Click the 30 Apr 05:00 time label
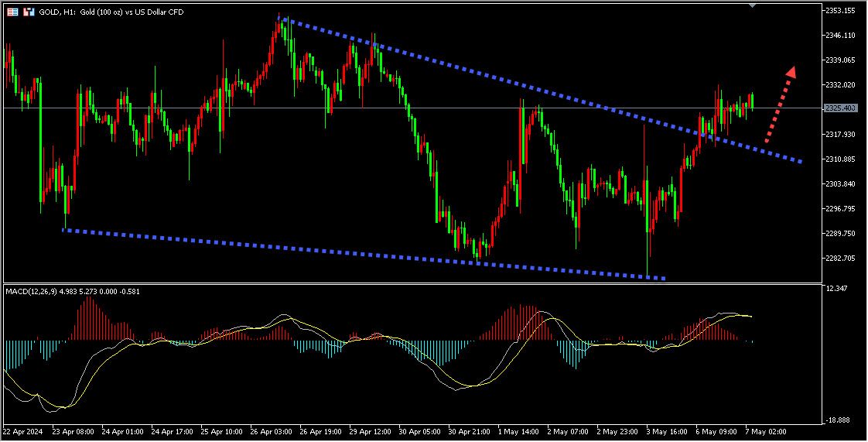The width and height of the screenshot is (868, 442). pyautogui.click(x=419, y=430)
